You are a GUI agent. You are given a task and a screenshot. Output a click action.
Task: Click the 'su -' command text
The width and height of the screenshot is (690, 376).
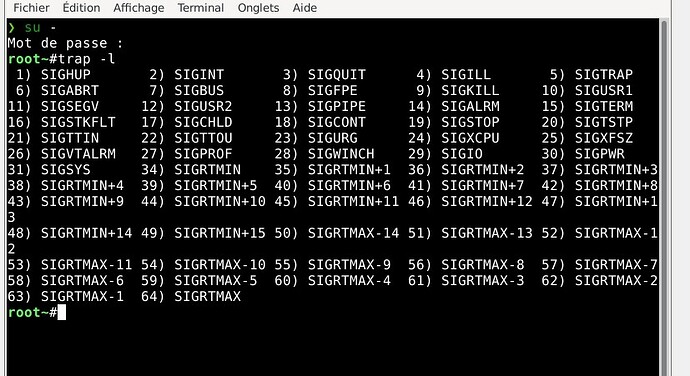40,27
